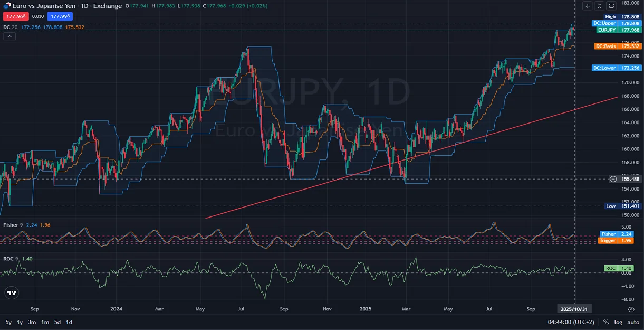Screen dimensions: 644x330
Task: Collapse the indicator legend chevron
Action: 9,36
